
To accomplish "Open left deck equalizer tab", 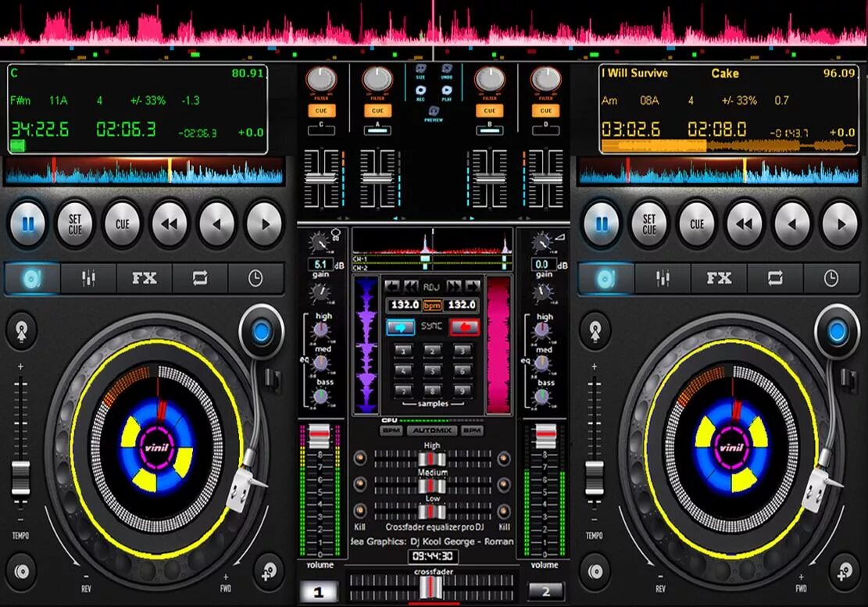I will (88, 278).
